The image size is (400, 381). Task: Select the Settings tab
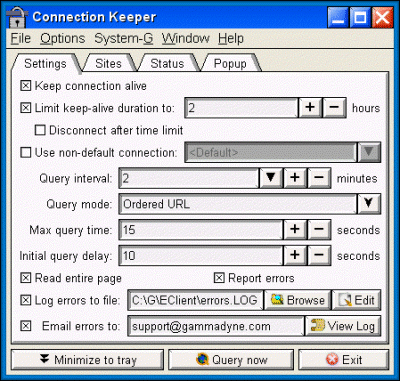click(x=45, y=63)
